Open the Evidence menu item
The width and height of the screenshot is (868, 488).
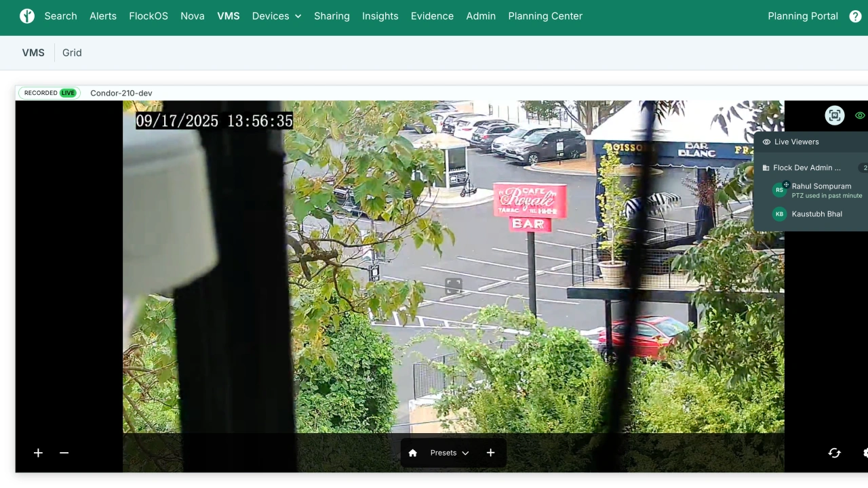[x=432, y=16]
